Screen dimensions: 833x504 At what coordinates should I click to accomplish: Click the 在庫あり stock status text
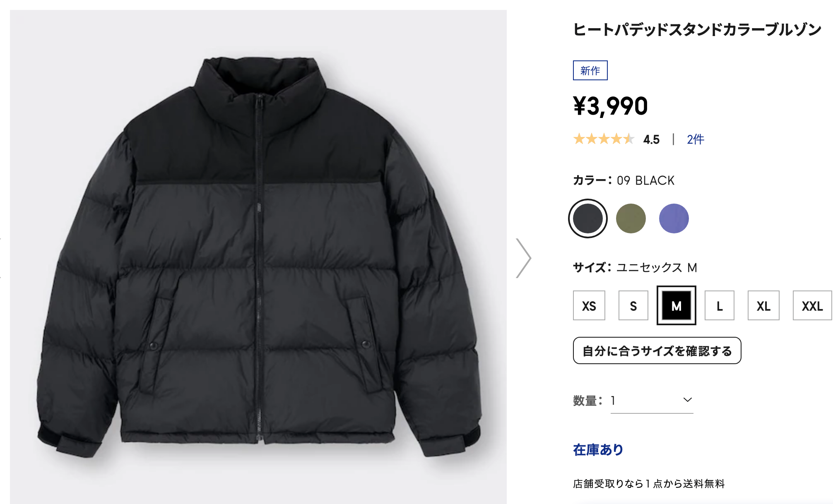click(598, 450)
